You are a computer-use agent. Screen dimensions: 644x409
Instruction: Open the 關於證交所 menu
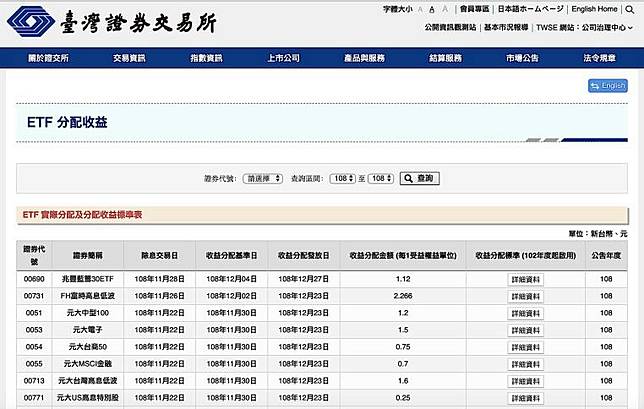pos(48,58)
